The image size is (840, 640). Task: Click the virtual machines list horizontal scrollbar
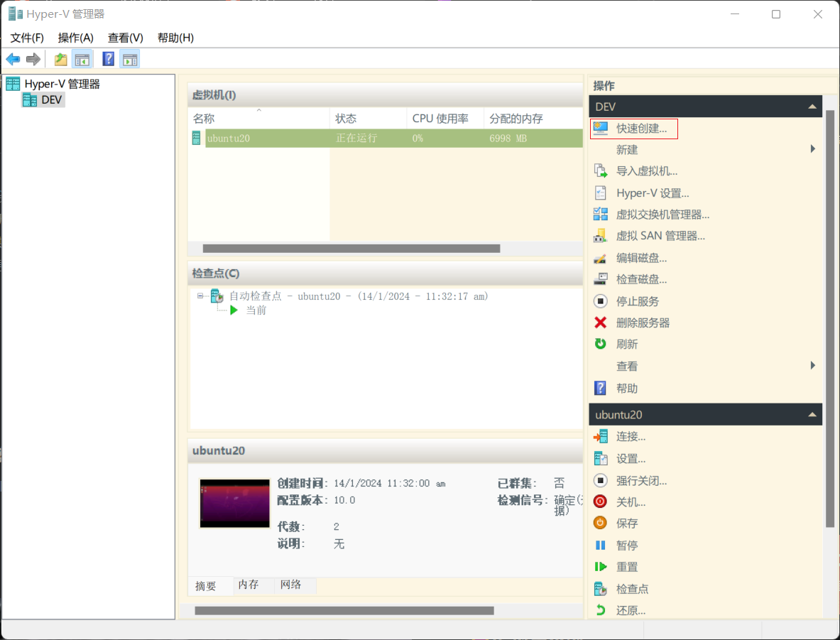coord(351,249)
